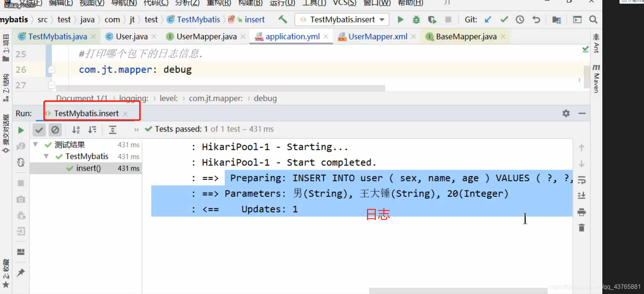Click the exit/import tests icon in Run sidebar

tap(21, 231)
